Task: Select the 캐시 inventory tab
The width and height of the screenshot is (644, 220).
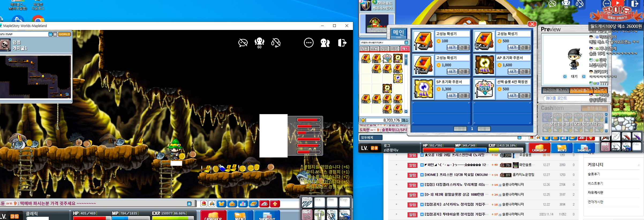Action: tap(405, 49)
